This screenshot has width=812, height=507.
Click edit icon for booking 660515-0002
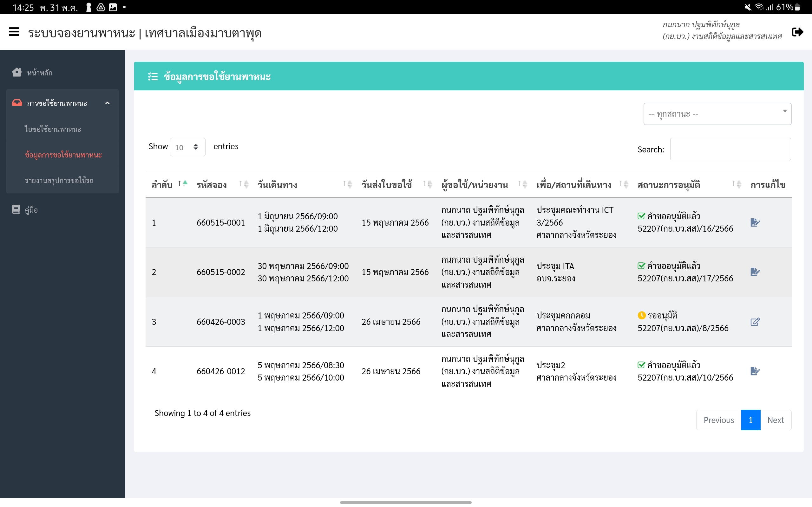point(755,272)
